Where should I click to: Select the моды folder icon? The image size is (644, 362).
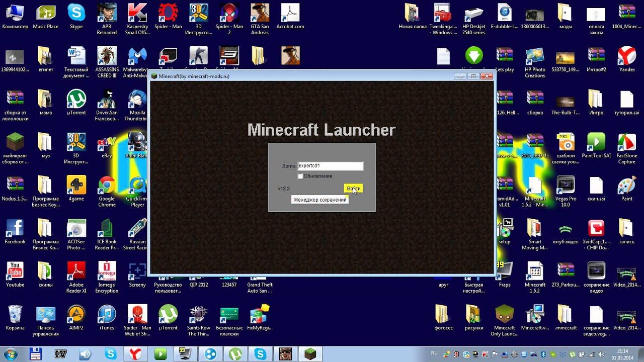tap(566, 17)
